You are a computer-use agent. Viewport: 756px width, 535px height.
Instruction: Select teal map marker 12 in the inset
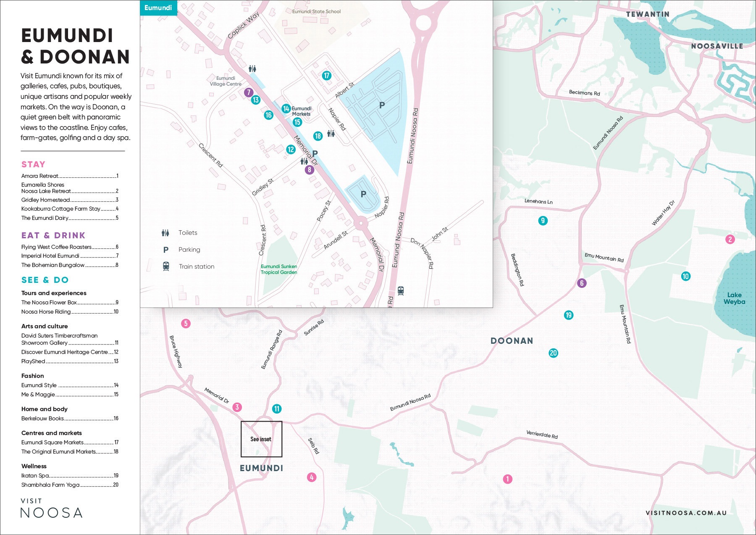(x=291, y=149)
